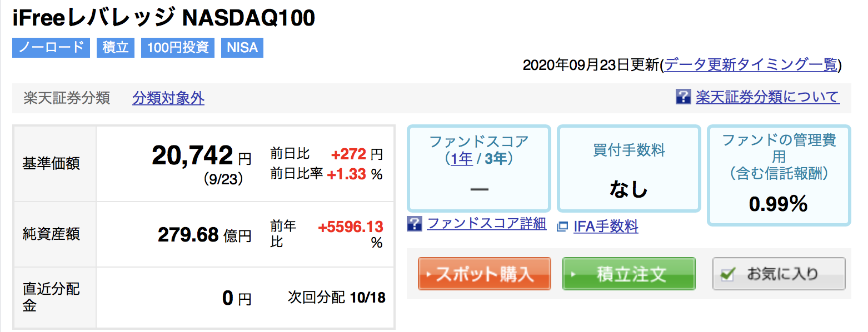Viewport: 868px width, 332px height.
Task: Open ファンドスコア詳細 link
Action: click(x=487, y=224)
